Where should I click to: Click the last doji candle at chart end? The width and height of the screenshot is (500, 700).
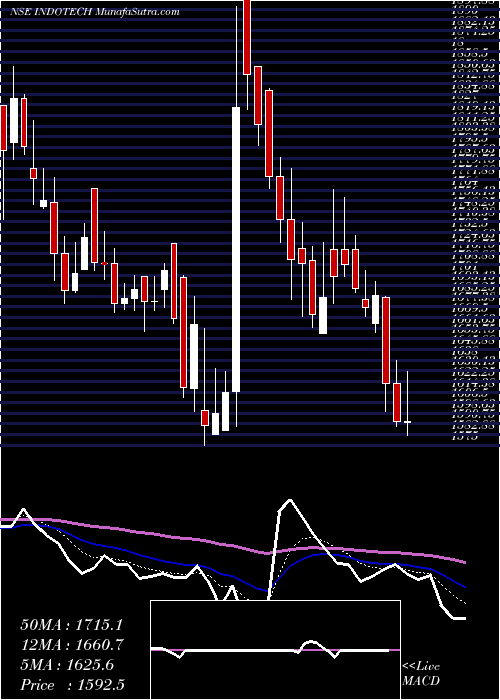click(408, 422)
